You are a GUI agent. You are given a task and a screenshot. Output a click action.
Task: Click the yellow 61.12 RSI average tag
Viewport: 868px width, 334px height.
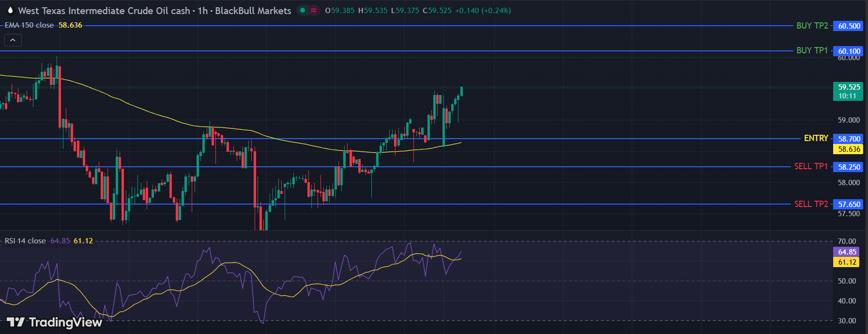(847, 262)
